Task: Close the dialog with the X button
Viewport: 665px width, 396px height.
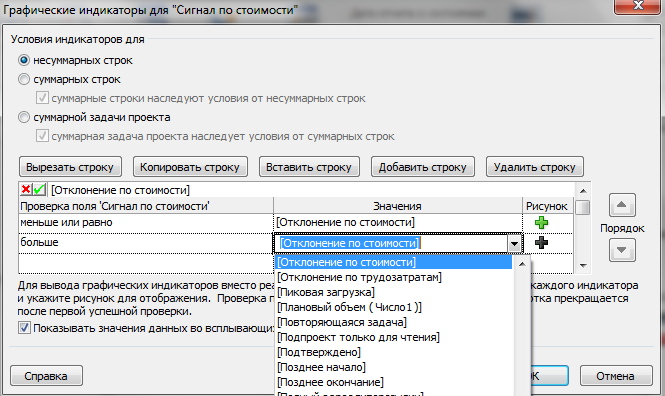Action: 637,6
